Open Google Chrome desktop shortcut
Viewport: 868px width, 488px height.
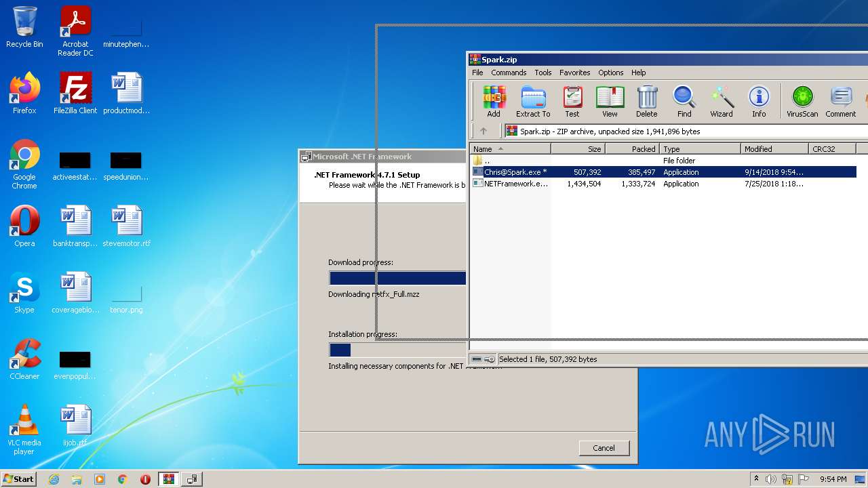pos(24,164)
